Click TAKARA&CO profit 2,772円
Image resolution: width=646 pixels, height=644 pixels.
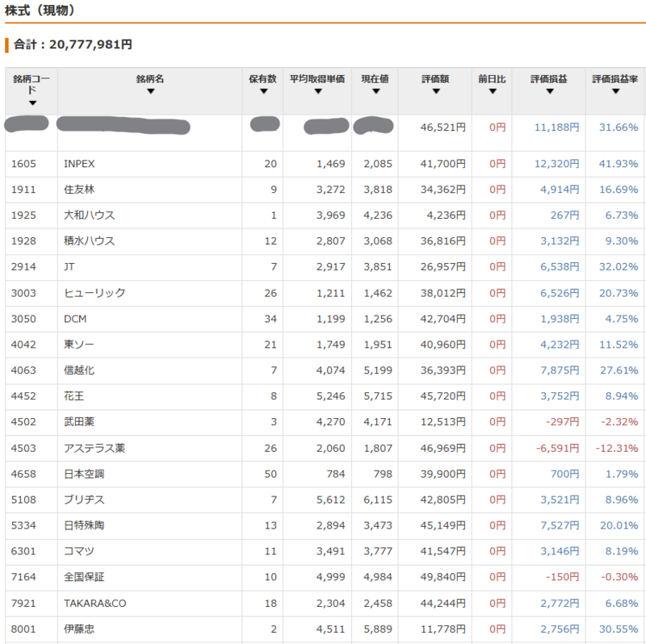point(560,603)
